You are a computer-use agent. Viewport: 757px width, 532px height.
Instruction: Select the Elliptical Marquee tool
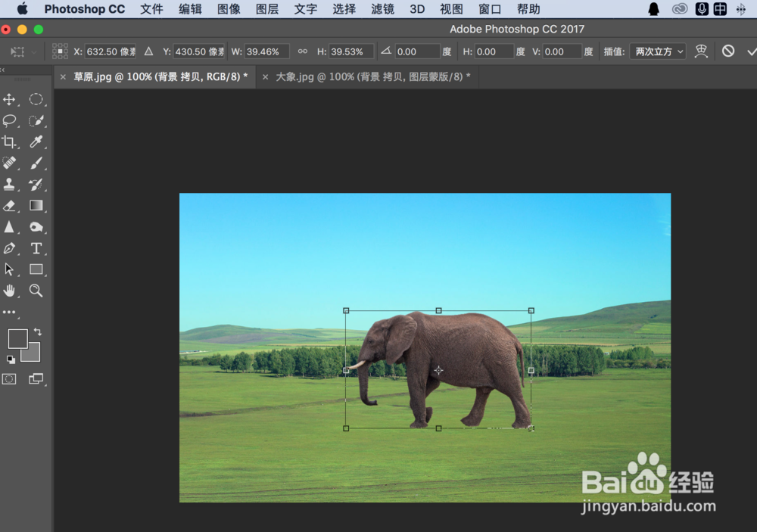pos(36,99)
